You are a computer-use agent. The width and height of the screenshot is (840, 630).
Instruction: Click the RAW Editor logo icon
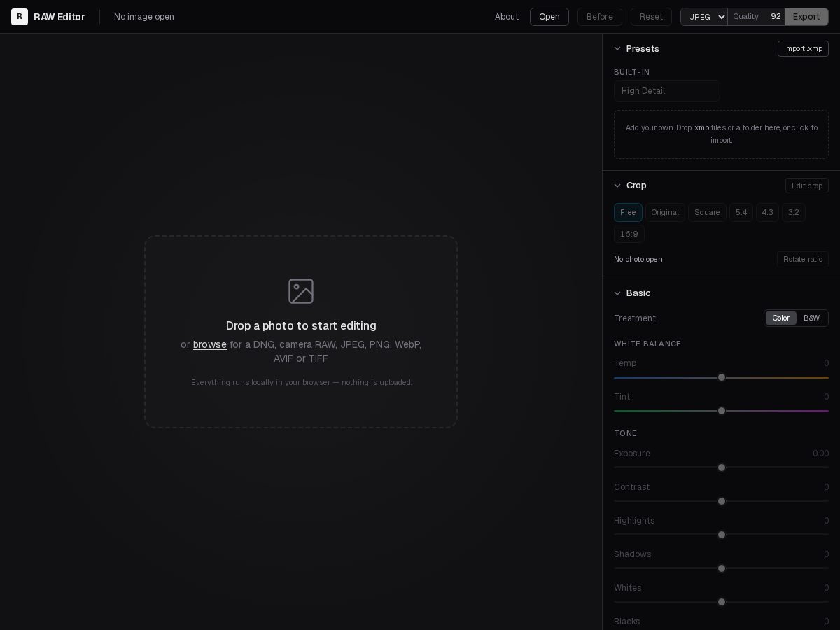tap(20, 17)
